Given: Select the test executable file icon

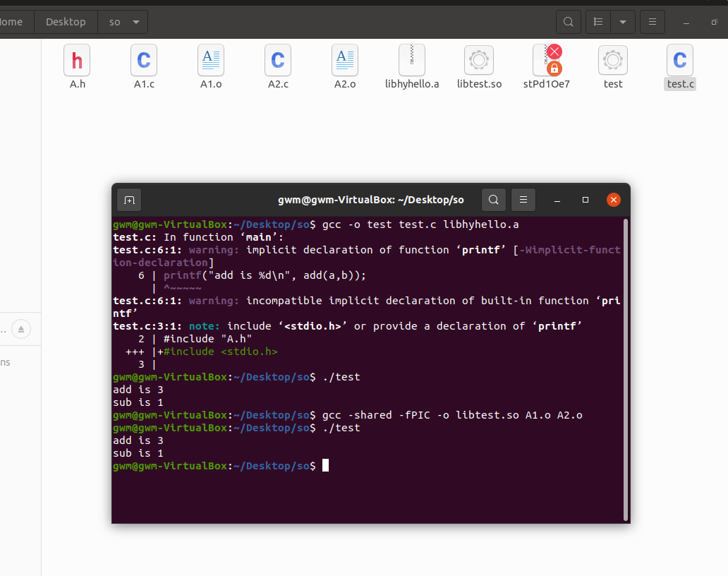Looking at the screenshot, I should coord(613,61).
